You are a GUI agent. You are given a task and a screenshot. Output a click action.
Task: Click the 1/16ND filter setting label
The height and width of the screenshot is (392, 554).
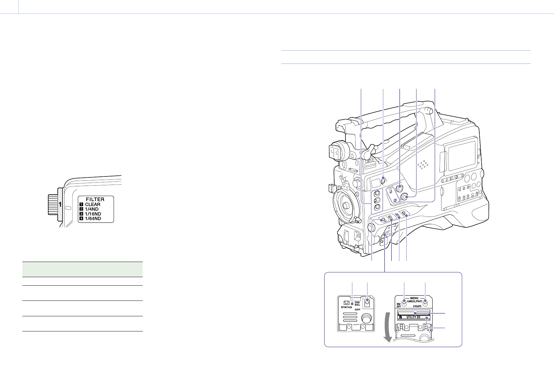coord(93,214)
